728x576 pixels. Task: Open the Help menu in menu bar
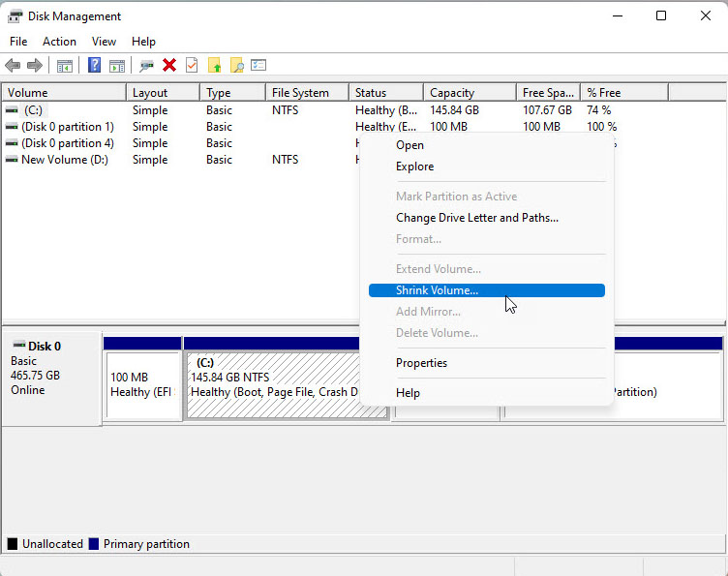tap(143, 42)
